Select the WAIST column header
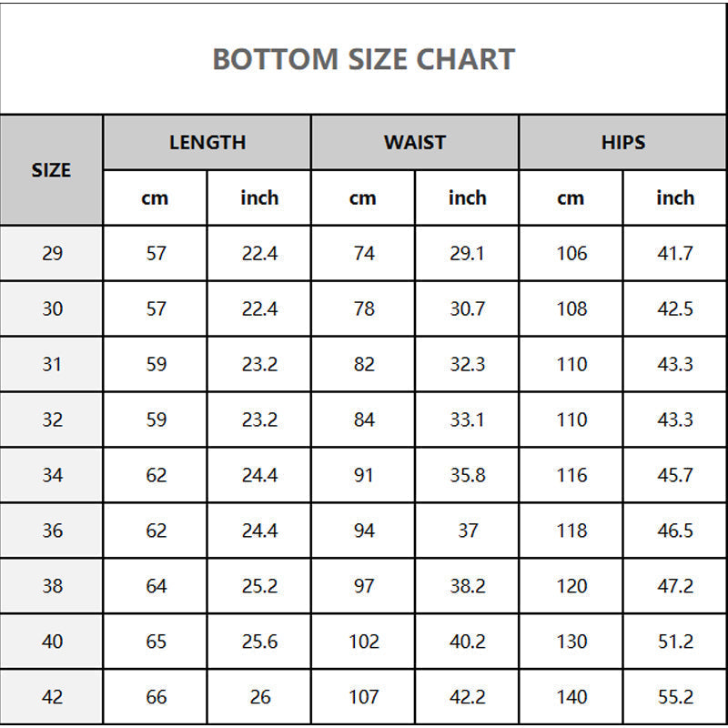Image resolution: width=728 pixels, height=728 pixels. pyautogui.click(x=415, y=143)
